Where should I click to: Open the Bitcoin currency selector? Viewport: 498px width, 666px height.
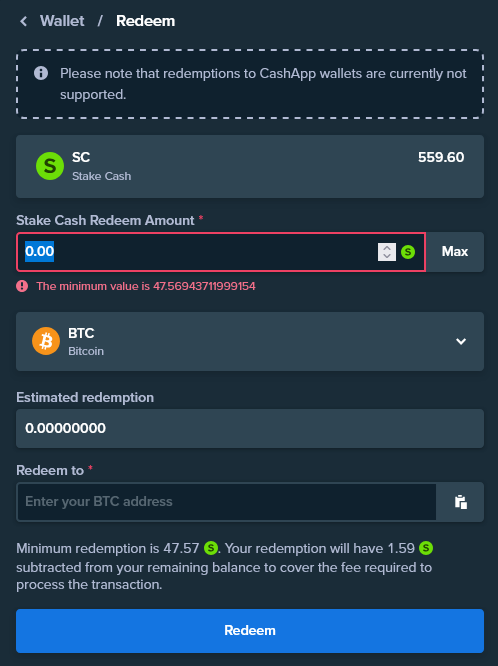pos(250,341)
